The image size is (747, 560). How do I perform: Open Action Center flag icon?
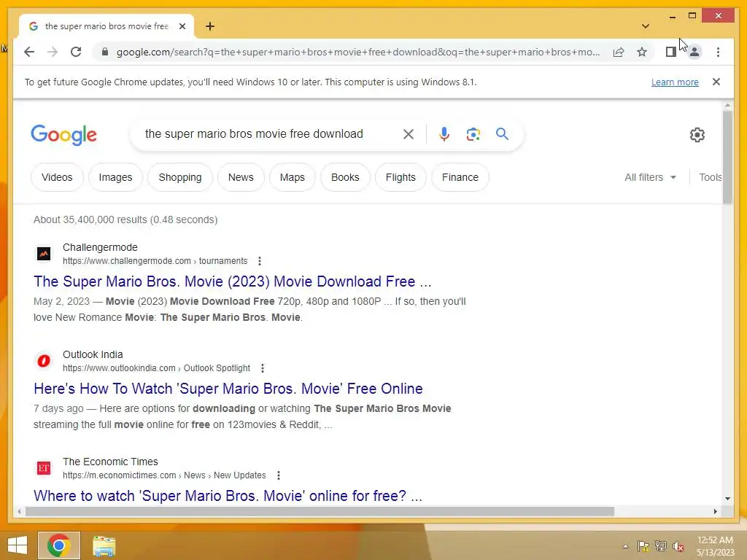point(643,546)
